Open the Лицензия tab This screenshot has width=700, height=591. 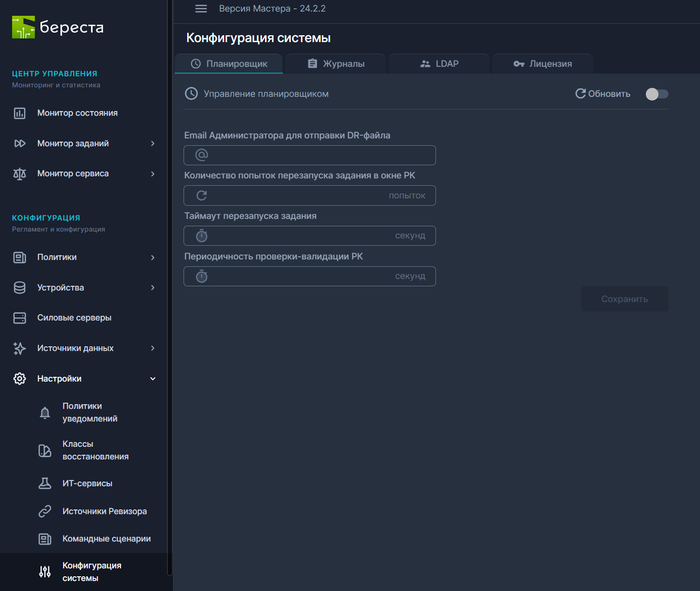542,64
